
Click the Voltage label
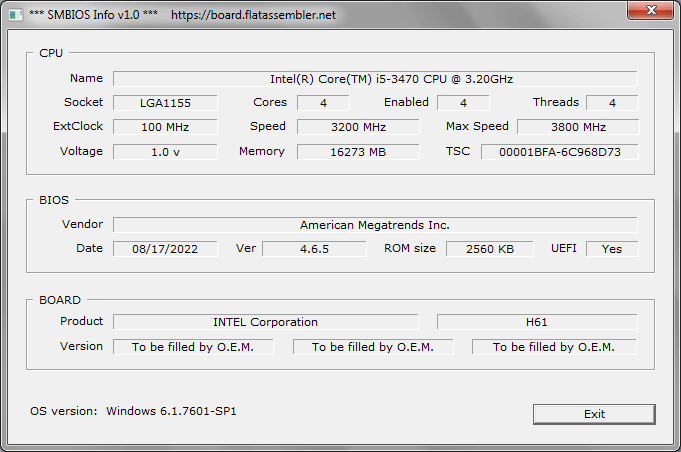coord(82,151)
